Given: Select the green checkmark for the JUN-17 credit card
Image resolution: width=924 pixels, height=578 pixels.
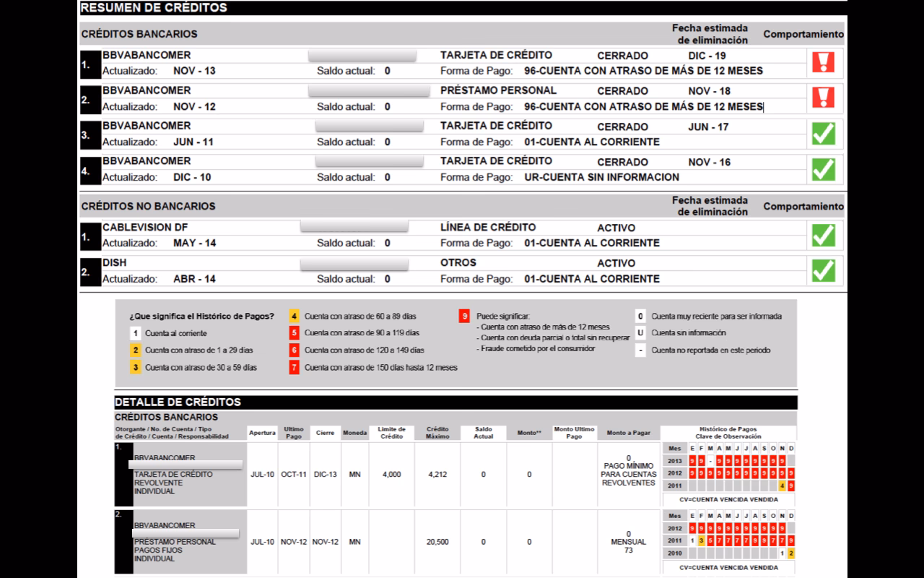Looking at the screenshot, I should click(x=823, y=134).
